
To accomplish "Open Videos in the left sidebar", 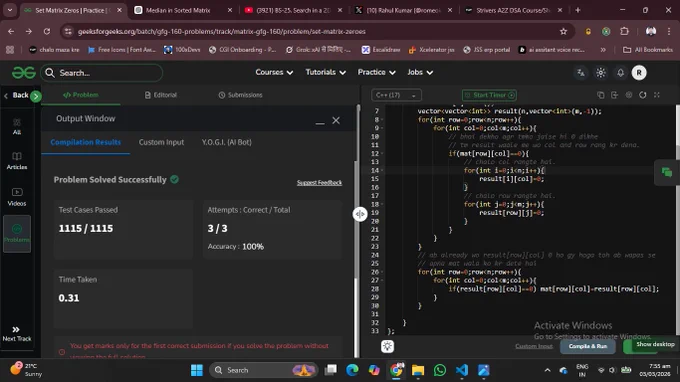I will click(x=16, y=197).
